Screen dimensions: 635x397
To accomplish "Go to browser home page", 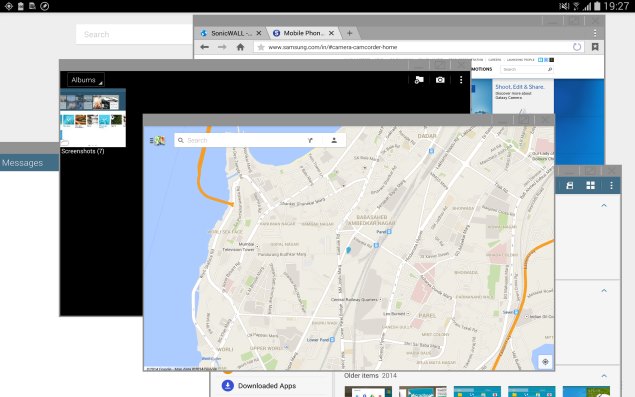I will pyautogui.click(x=241, y=47).
